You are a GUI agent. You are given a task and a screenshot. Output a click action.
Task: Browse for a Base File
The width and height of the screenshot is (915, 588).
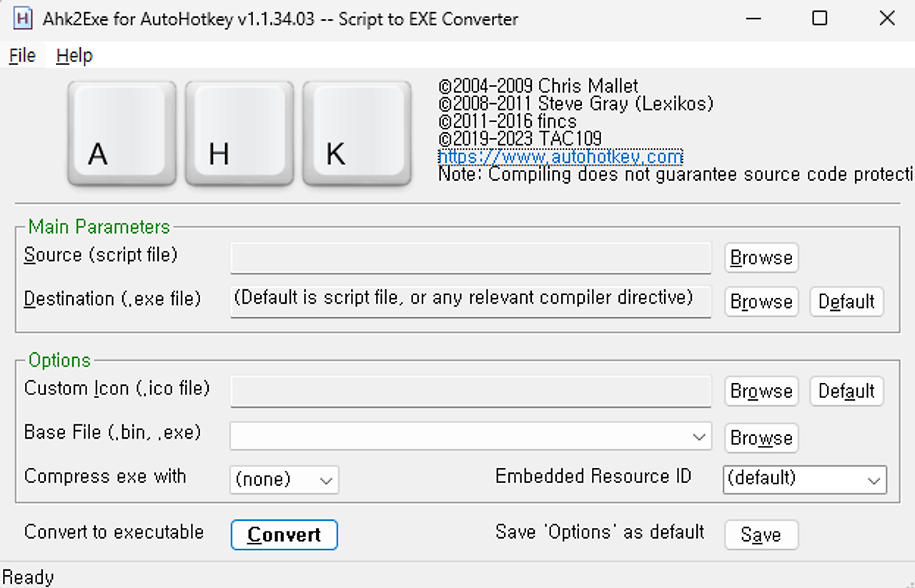pos(761,438)
